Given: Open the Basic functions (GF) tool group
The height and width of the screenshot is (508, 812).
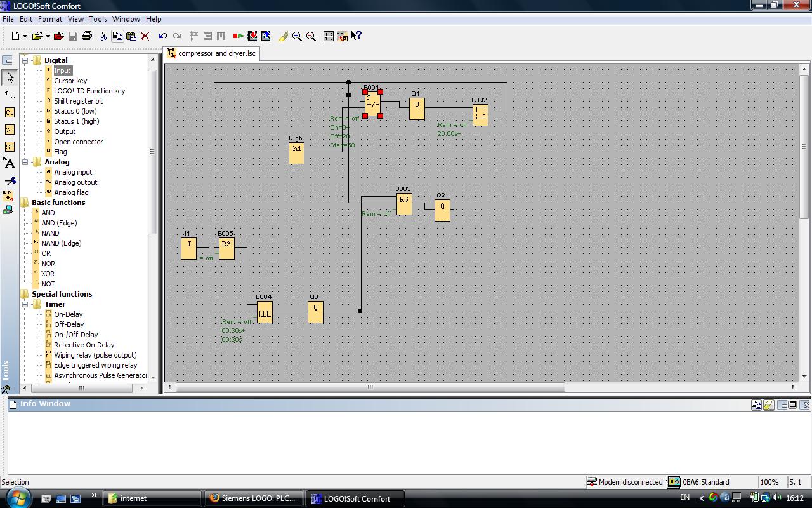Looking at the screenshot, I should [10, 130].
